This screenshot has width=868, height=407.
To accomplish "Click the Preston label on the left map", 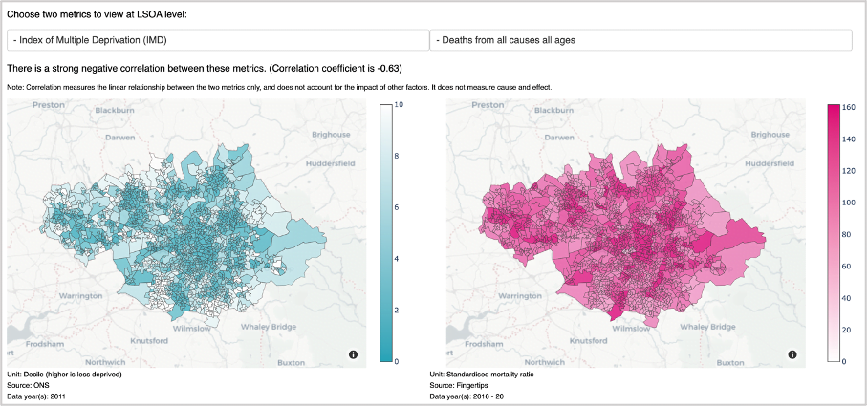I will point(48,105).
